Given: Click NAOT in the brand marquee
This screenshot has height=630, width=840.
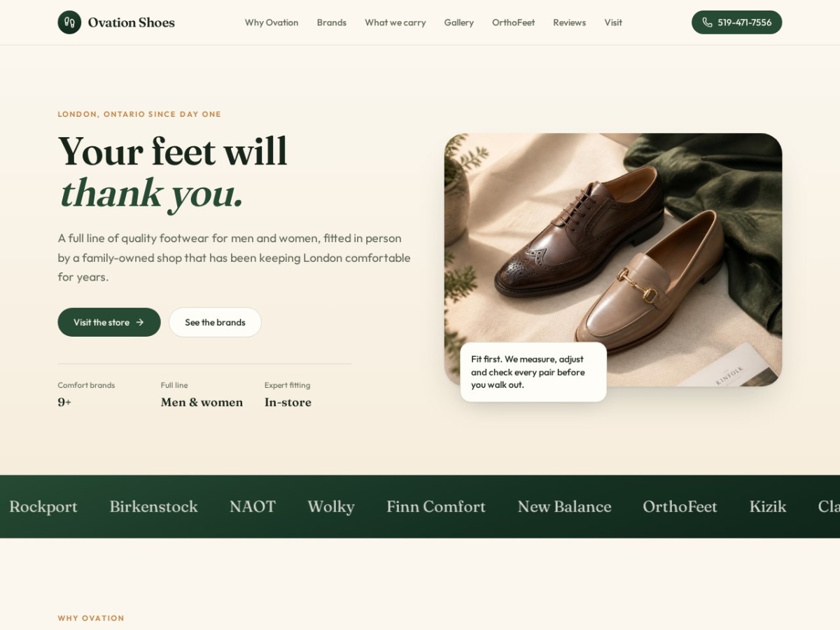Looking at the screenshot, I should click(x=253, y=507).
